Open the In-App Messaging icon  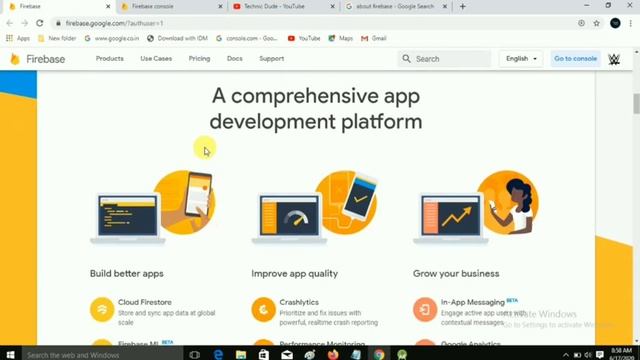[425, 309]
